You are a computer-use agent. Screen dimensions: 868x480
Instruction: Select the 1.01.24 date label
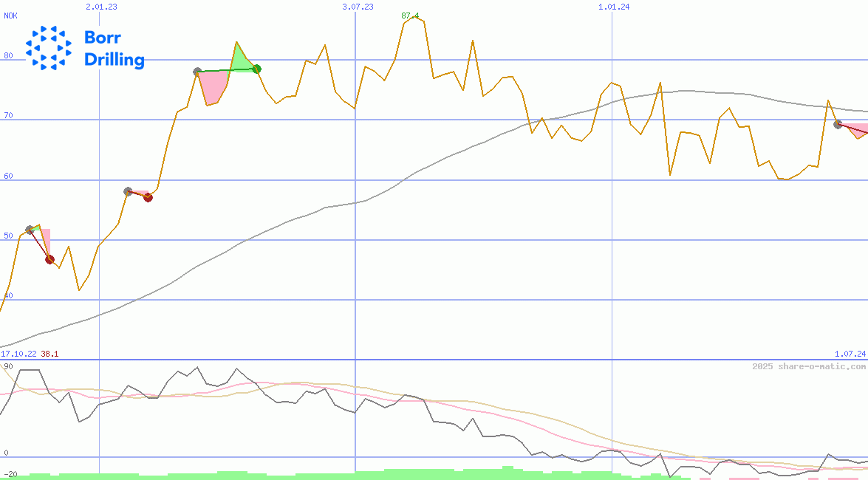click(x=614, y=7)
